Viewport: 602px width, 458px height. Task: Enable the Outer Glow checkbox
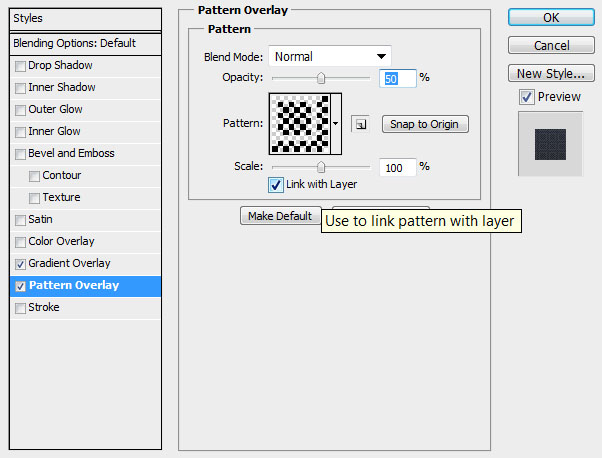click(20, 110)
